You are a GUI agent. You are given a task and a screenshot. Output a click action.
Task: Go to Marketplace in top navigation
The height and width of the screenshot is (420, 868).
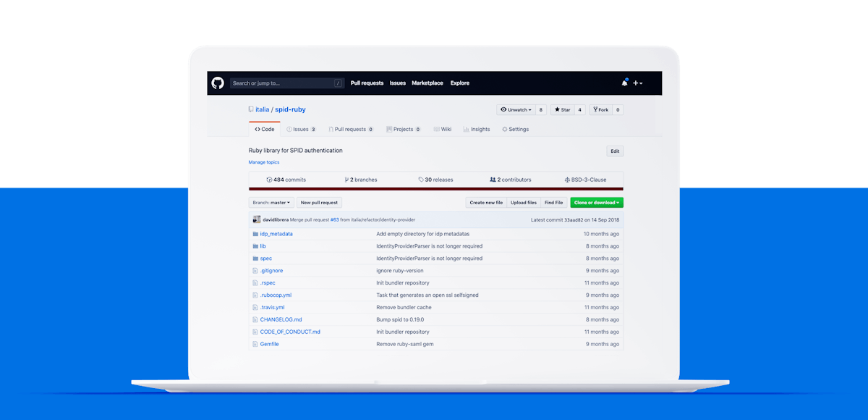pyautogui.click(x=427, y=83)
